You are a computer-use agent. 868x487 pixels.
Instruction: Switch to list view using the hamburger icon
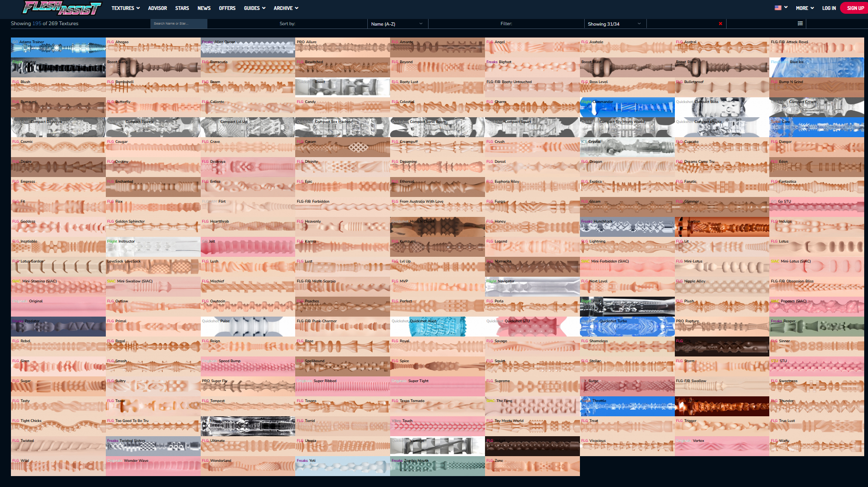(x=800, y=24)
